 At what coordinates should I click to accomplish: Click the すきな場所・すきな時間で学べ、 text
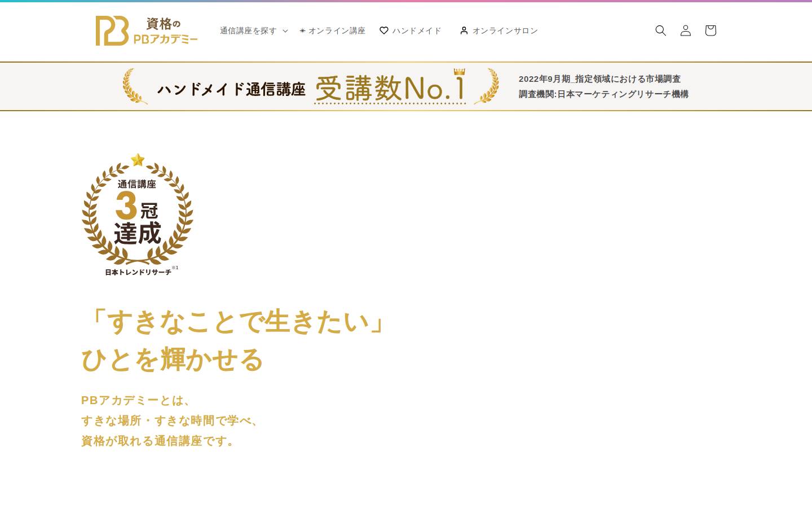(170, 421)
